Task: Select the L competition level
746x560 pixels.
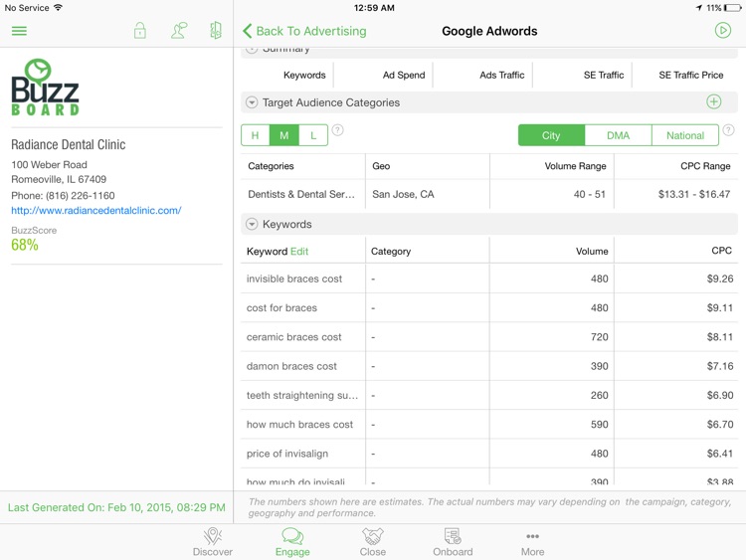Action: pos(313,135)
